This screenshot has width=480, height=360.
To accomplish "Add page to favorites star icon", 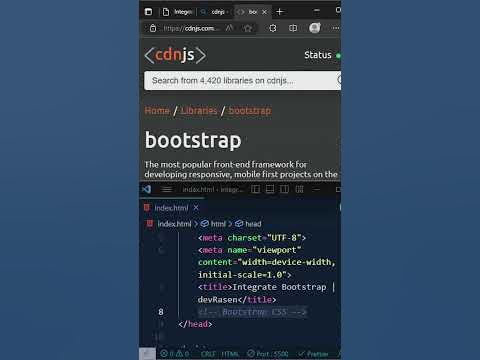I will [248, 28].
